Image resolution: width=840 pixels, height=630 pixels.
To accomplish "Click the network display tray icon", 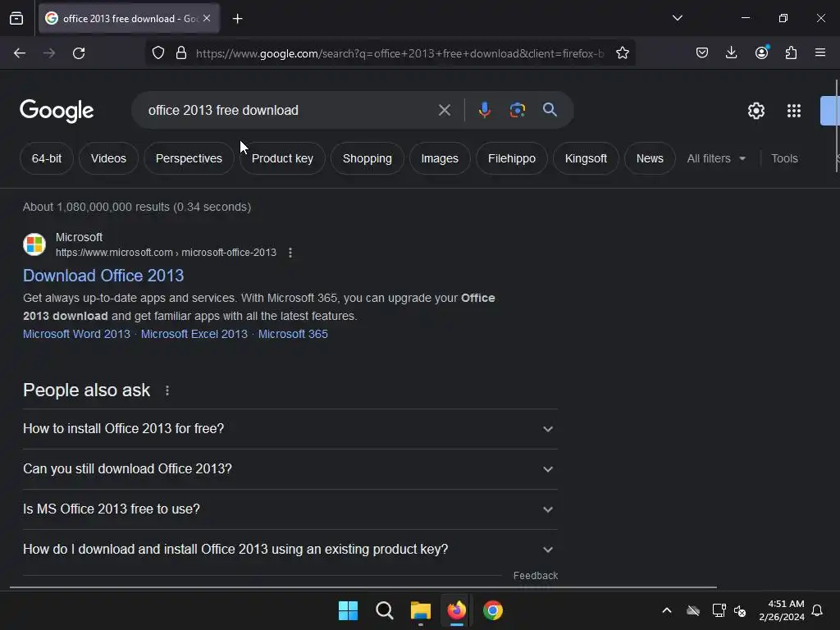I will 719,610.
